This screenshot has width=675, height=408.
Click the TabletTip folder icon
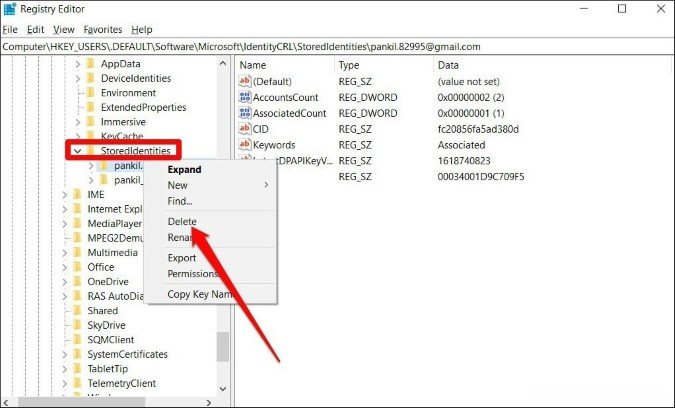point(77,369)
